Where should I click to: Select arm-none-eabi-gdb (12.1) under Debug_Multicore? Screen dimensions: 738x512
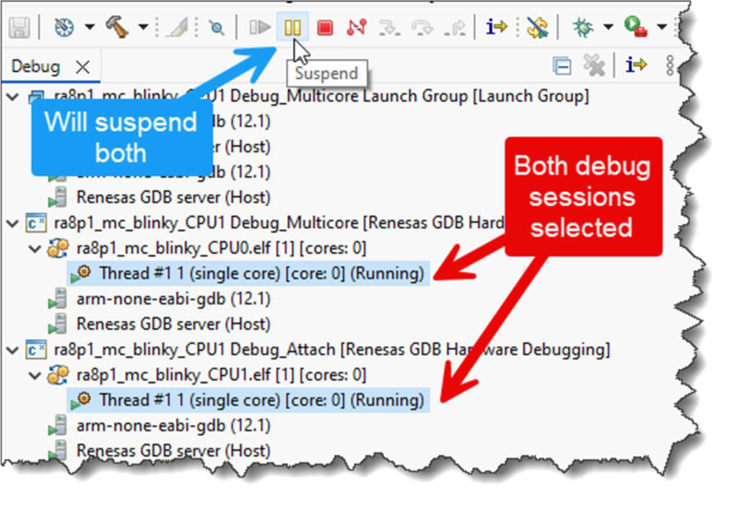point(160,299)
